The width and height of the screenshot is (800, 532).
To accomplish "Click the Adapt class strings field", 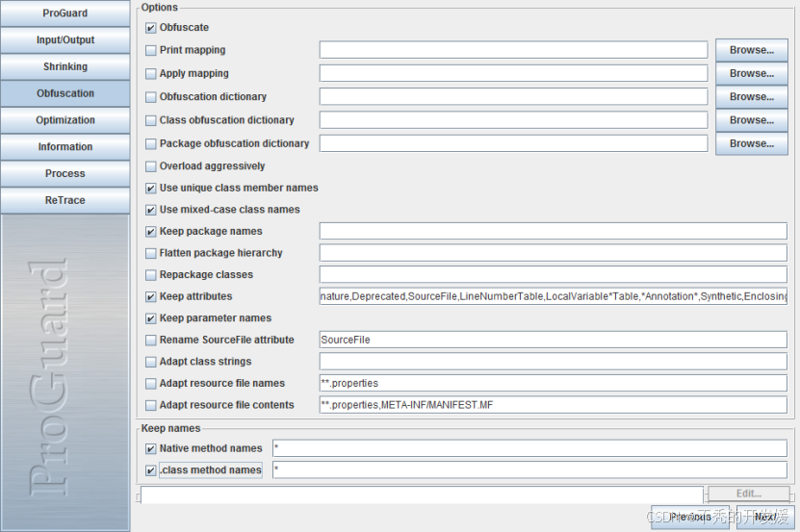I will tap(553, 362).
